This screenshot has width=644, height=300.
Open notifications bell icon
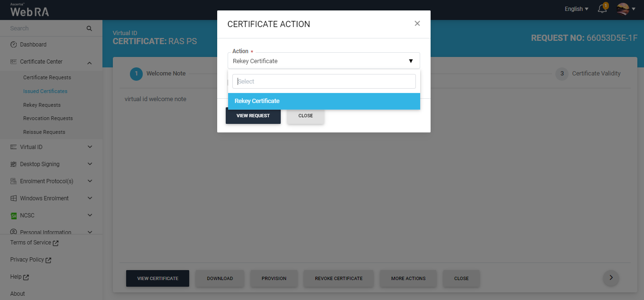pyautogui.click(x=602, y=9)
